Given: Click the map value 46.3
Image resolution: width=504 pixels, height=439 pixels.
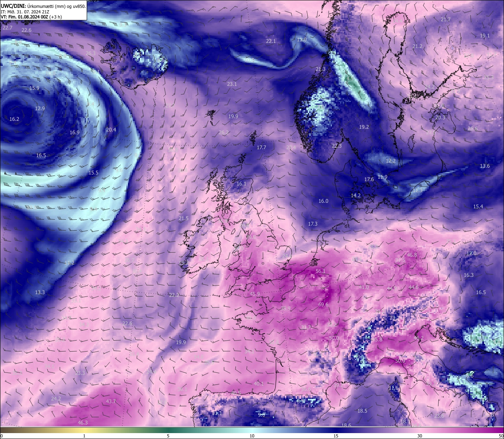Looking at the screenshot, I should click(83, 422).
